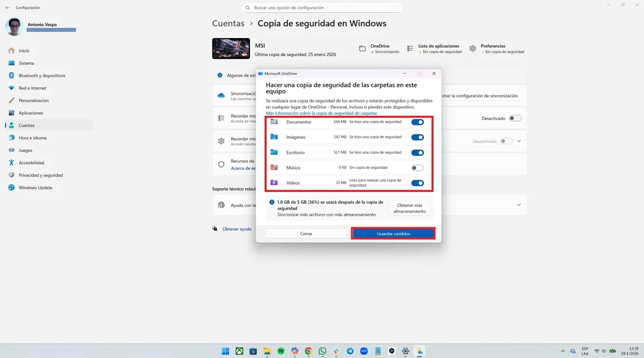644x358 pixels.
Task: Open Windows Update via its sidebar icon
Action: coord(11,188)
